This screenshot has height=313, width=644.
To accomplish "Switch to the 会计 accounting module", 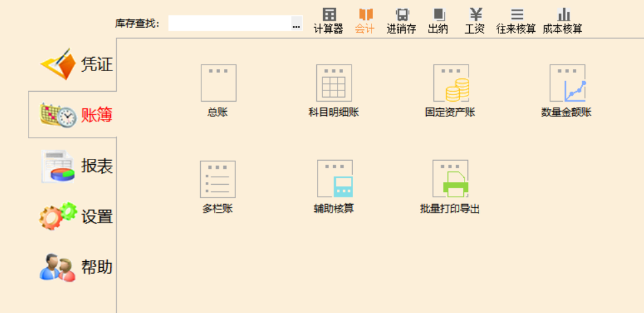I will (365, 21).
